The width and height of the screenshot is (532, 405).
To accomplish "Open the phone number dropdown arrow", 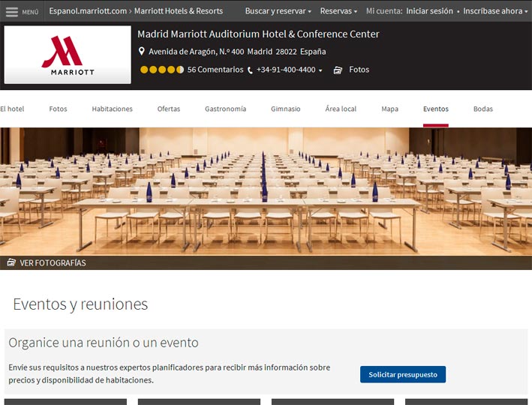I will click(x=320, y=70).
